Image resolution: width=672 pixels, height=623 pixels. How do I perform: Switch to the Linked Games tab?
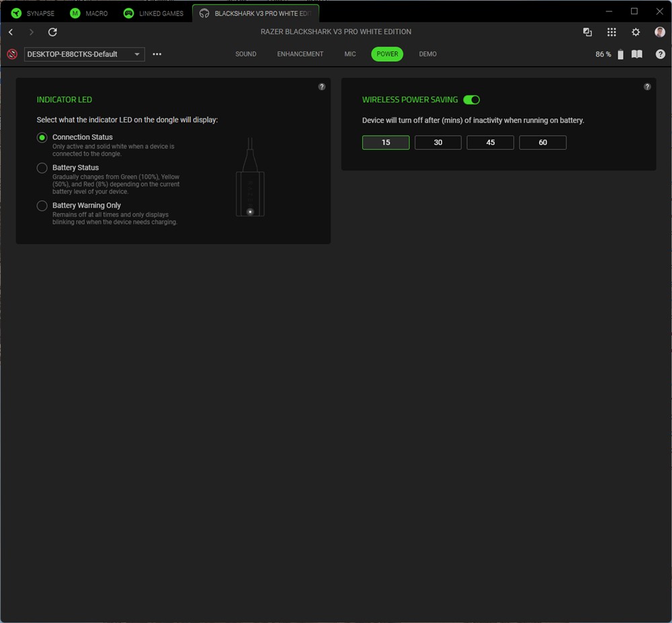(x=154, y=13)
